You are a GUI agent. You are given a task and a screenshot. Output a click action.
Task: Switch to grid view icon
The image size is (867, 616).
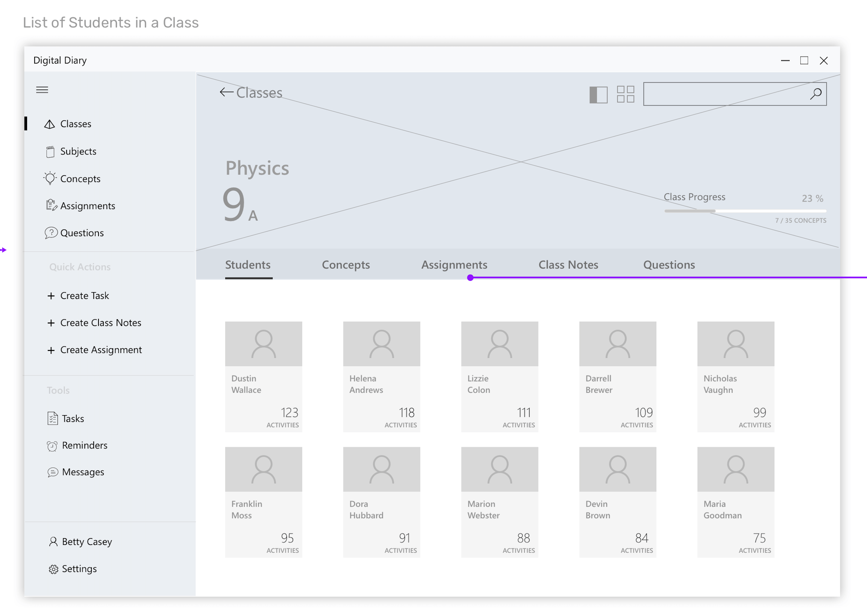coord(625,94)
